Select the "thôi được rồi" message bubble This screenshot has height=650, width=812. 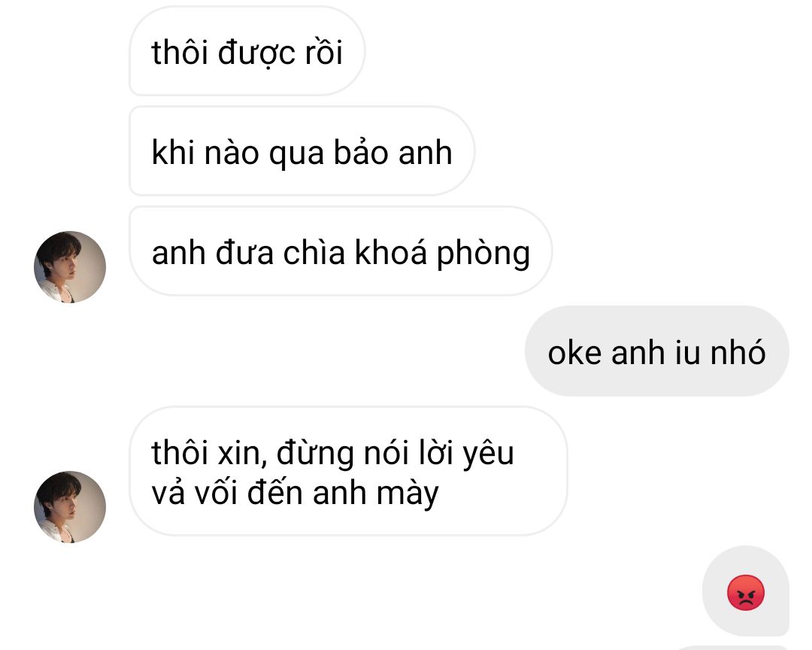pyautogui.click(x=247, y=51)
